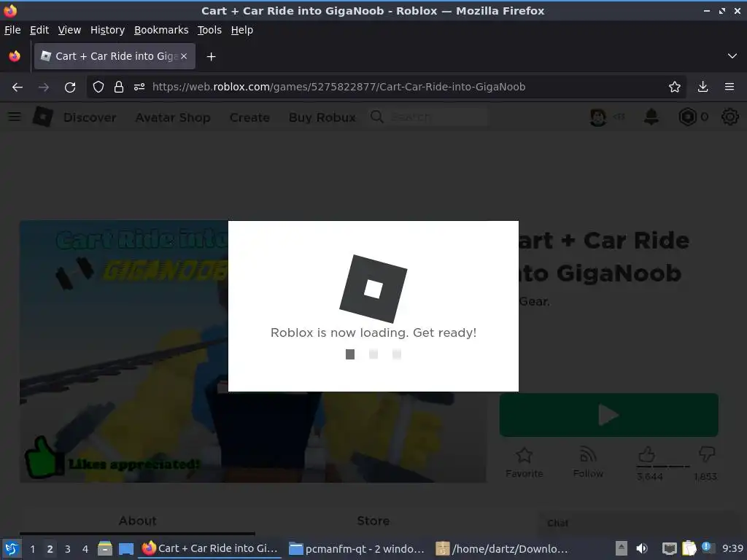Open Roblox settings gear

click(729, 117)
